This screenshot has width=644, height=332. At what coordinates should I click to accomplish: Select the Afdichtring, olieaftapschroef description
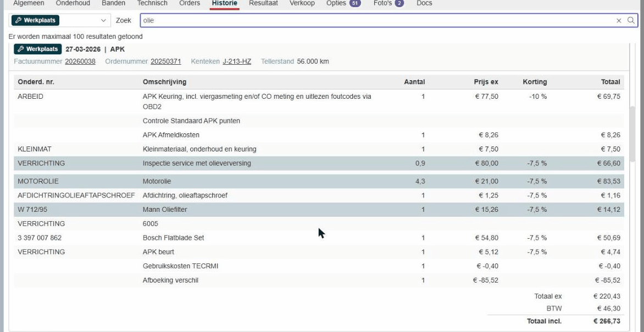[x=185, y=195]
